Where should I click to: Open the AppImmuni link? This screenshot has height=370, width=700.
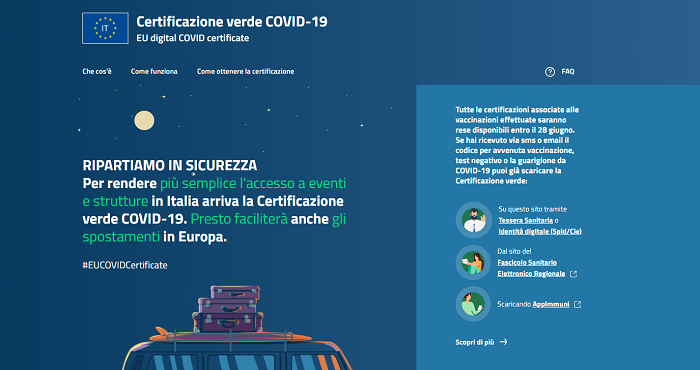pos(551,304)
